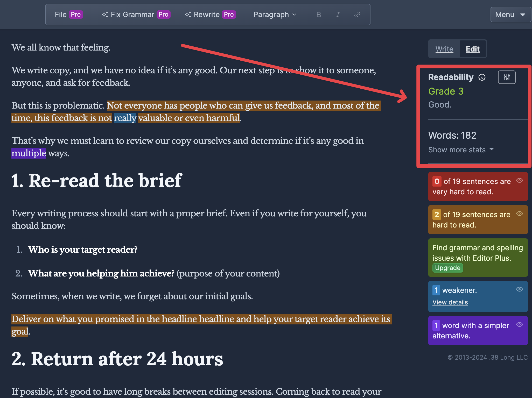Open the Paragraph style dropdown
This screenshot has height=398, width=532.
[274, 15]
